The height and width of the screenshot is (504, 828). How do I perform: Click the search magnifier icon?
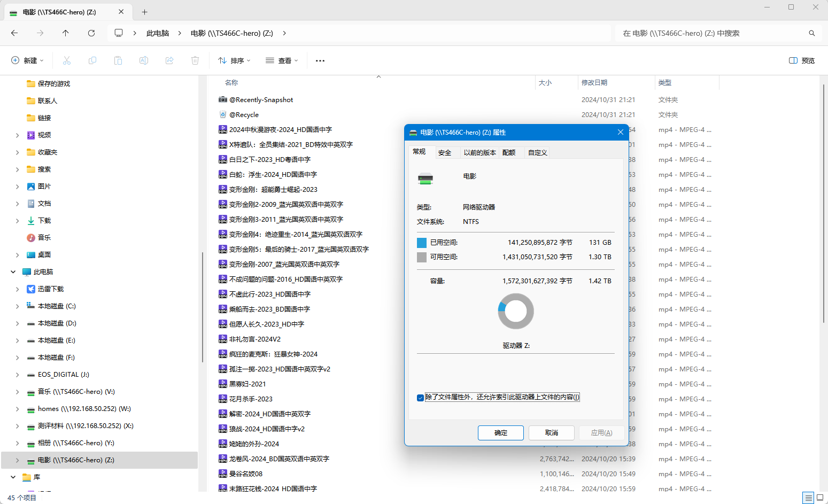[811, 33]
